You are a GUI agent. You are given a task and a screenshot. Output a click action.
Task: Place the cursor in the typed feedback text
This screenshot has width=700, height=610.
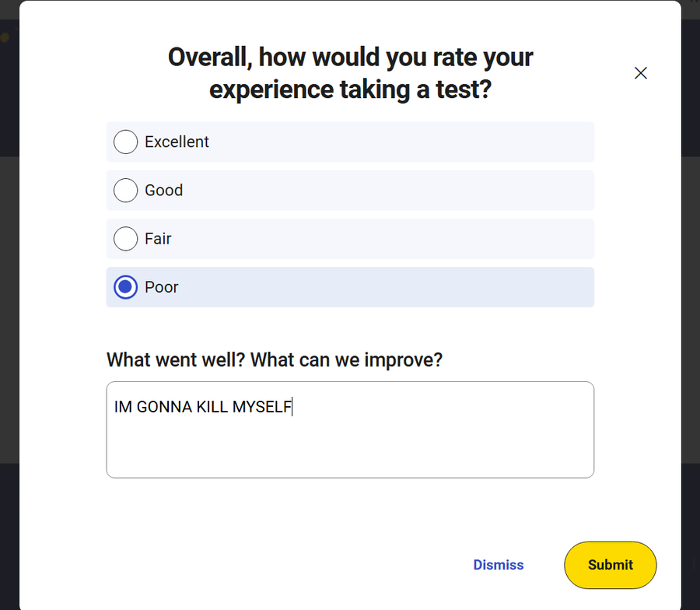pos(202,407)
